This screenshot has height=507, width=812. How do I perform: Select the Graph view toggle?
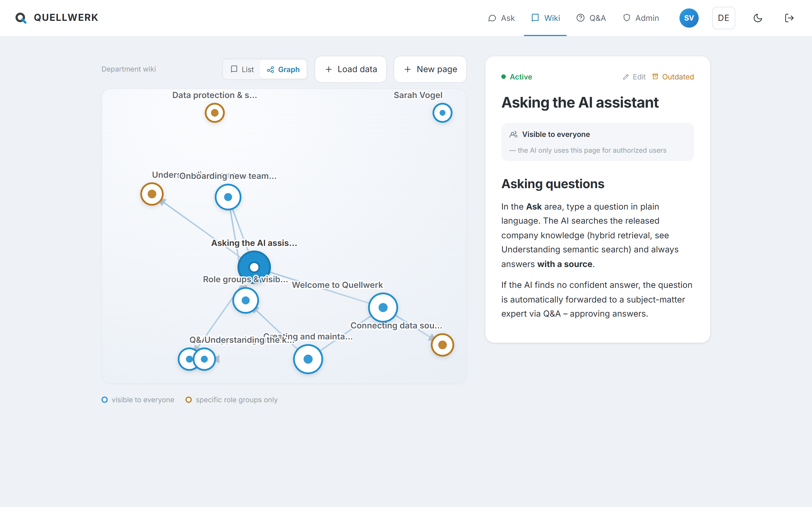click(x=283, y=69)
